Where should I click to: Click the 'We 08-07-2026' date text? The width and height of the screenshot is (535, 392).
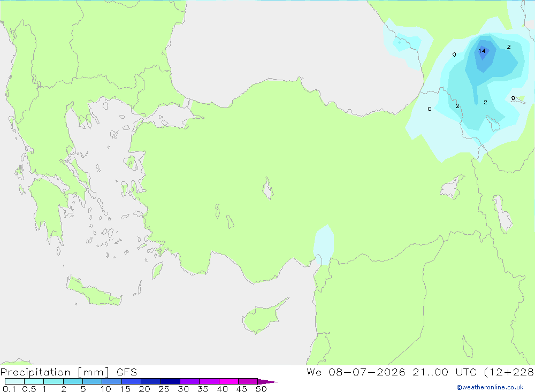point(356,372)
